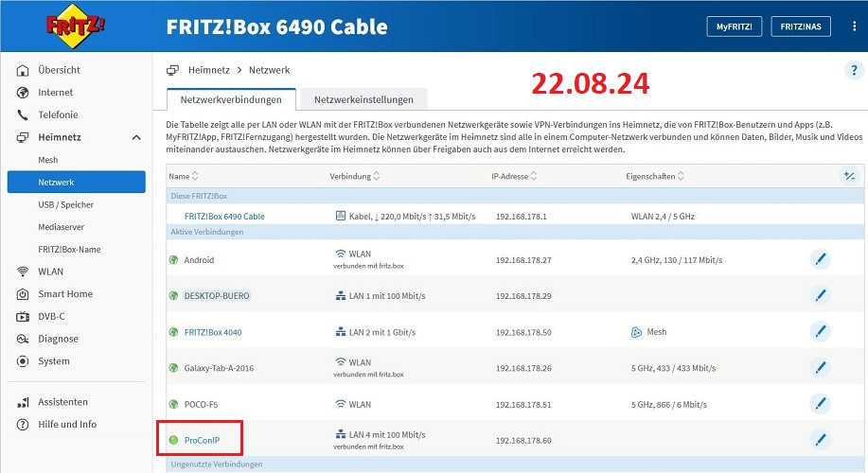Screen dimensions: 868x473
Task: Click IP address 192.168.178.27
Action: pos(523,260)
